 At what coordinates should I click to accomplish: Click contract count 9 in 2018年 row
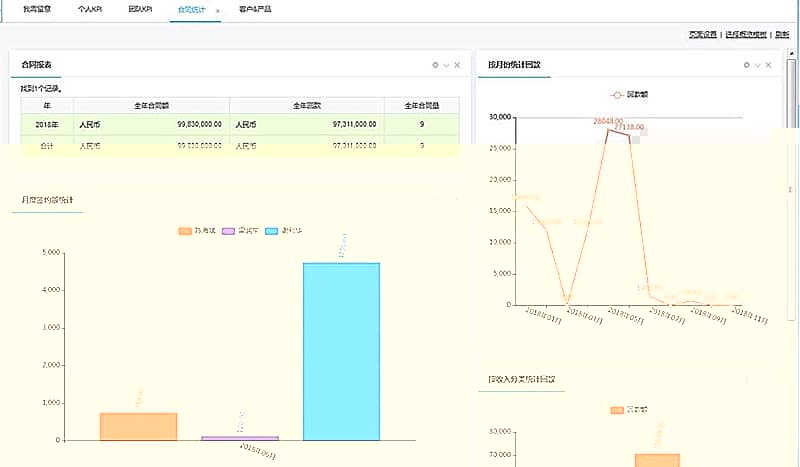422,125
